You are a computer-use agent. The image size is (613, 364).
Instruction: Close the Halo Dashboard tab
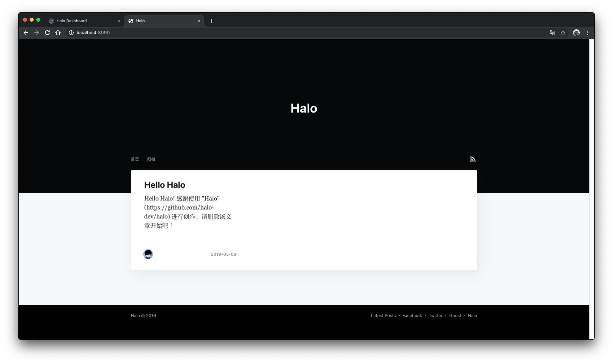coord(119,21)
